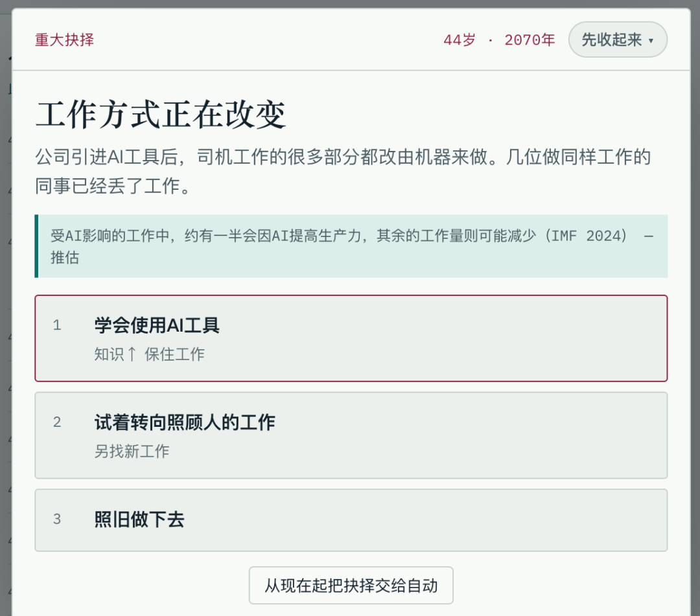Choose option 2 试着转向照顾人的工作
700x616 pixels.
tap(351, 435)
